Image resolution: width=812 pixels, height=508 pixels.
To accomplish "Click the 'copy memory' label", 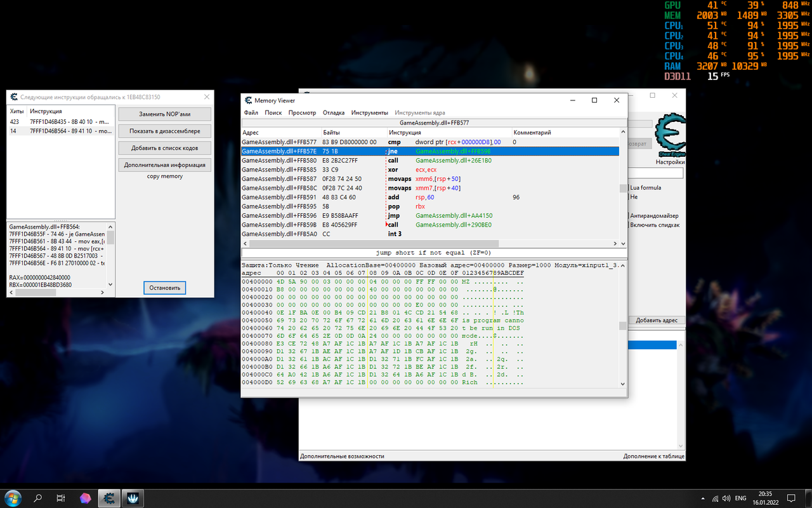I will (165, 177).
